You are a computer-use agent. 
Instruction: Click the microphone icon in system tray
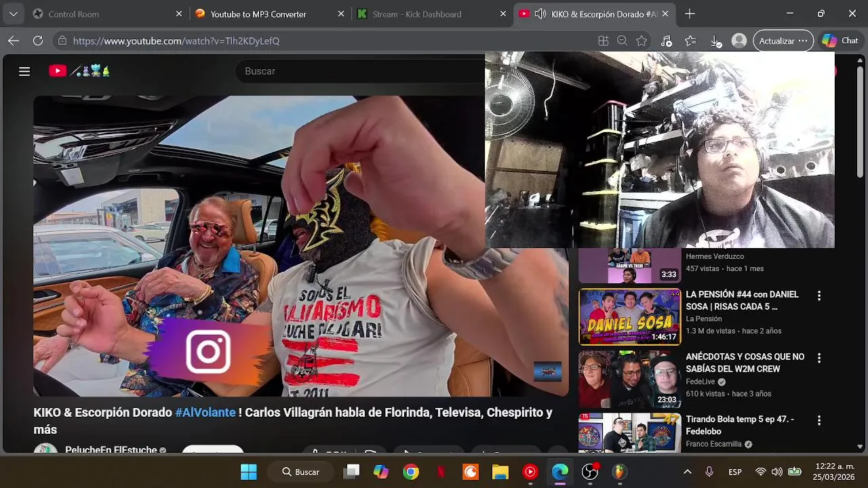709,472
